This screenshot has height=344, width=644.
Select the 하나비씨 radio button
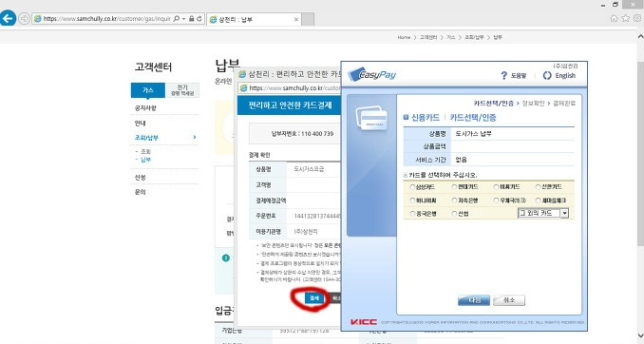[412, 201]
